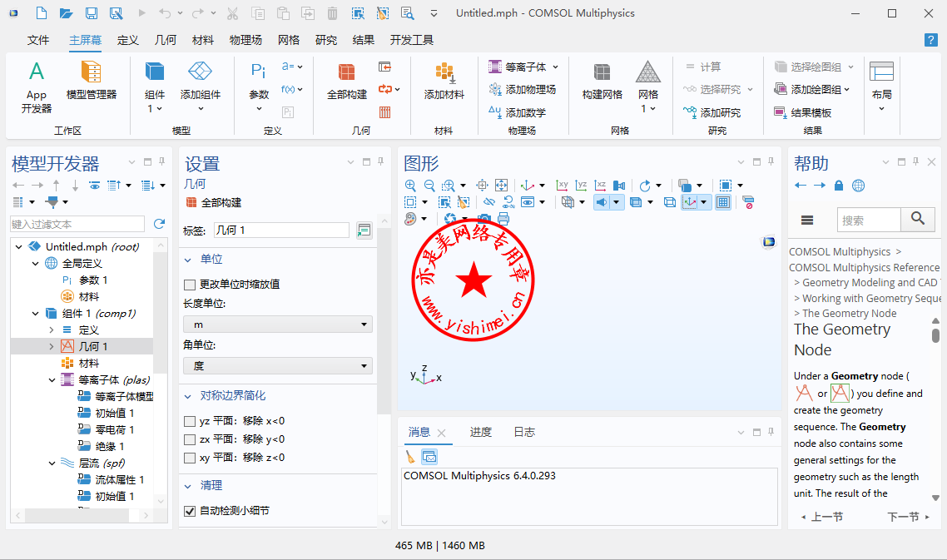
Task: Switch graphics to the xy view
Action: tap(563, 186)
